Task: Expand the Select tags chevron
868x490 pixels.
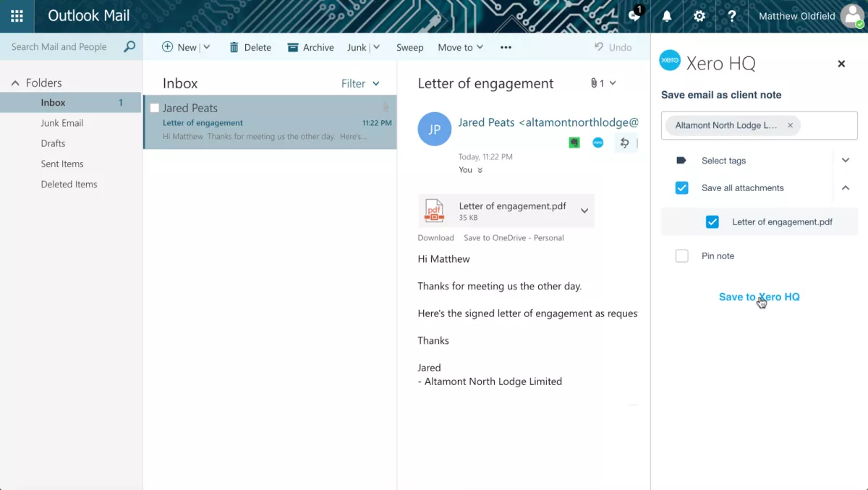Action: pos(846,161)
